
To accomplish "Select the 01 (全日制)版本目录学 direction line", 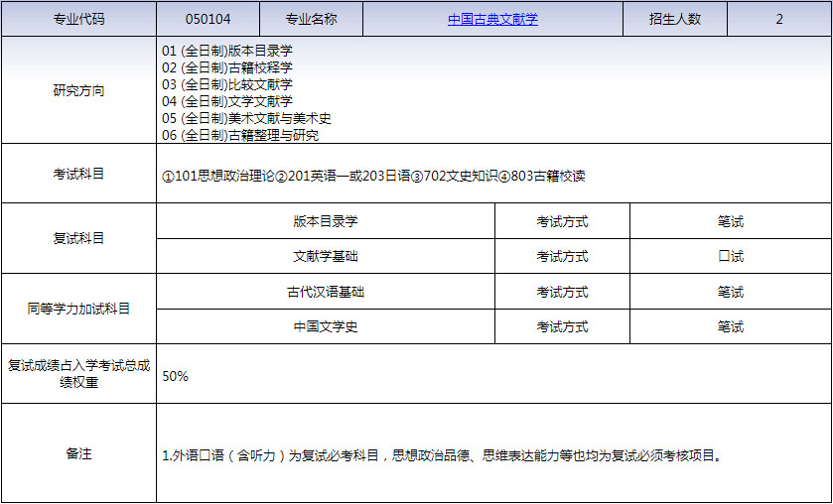I will pos(227,51).
